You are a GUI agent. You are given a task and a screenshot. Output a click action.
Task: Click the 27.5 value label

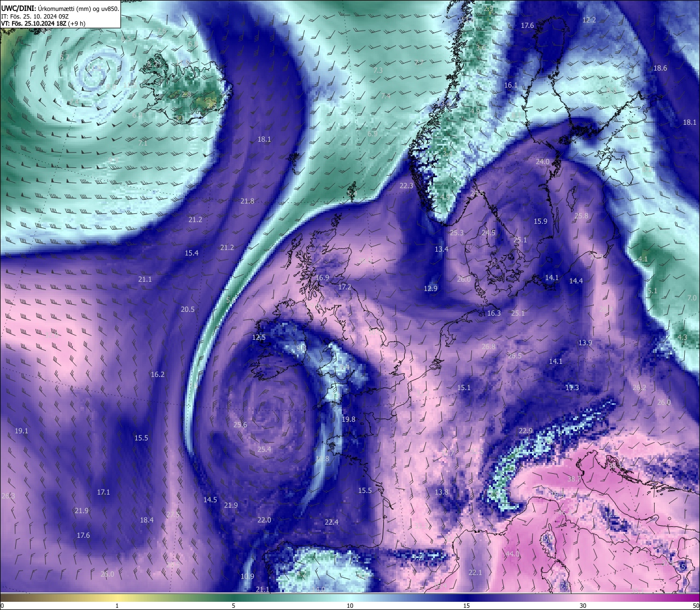(173, 514)
